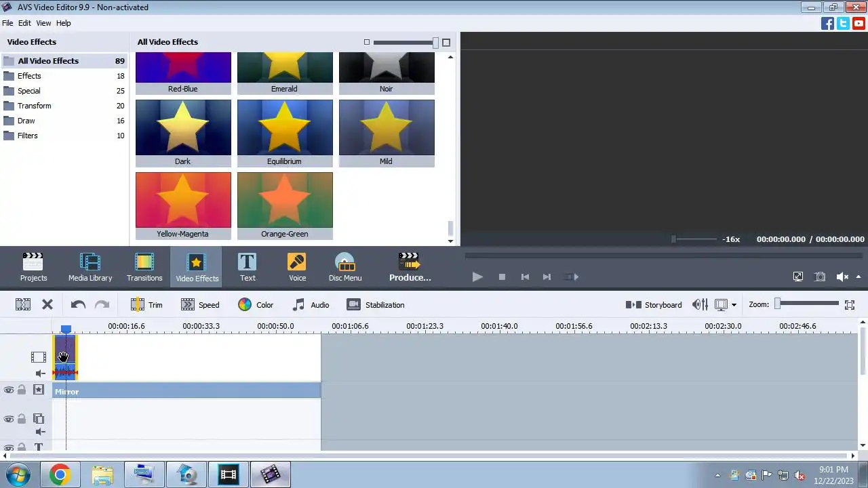The height and width of the screenshot is (488, 868).
Task: Open the audio mixer icon next to Storyboard
Action: (700, 305)
